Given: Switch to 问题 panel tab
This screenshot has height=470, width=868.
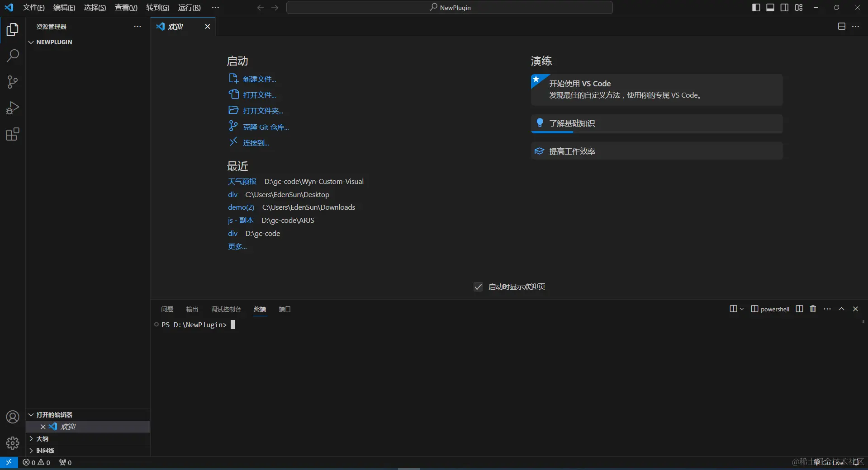Looking at the screenshot, I should coord(167,309).
